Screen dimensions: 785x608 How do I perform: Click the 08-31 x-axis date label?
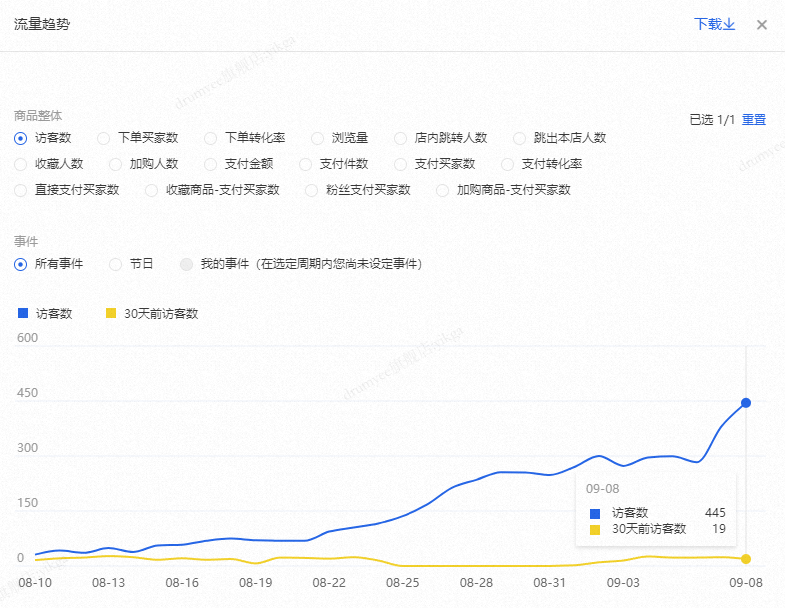pyautogui.click(x=550, y=583)
